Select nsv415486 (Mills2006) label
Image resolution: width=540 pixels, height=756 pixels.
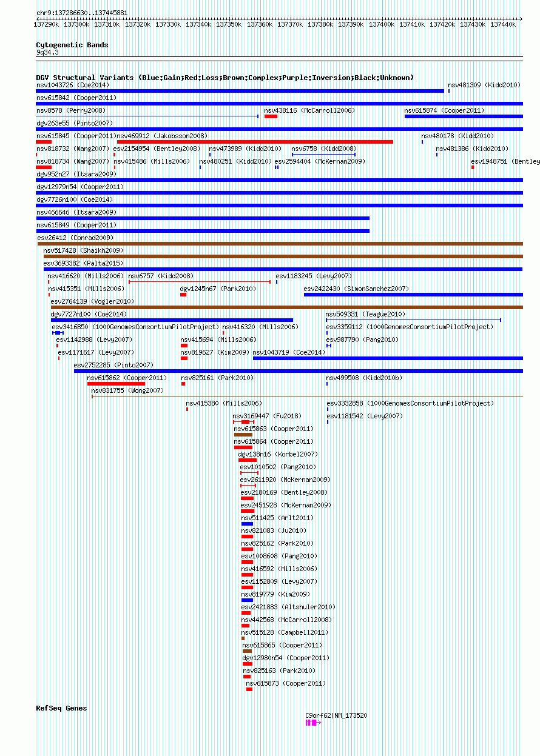(151, 161)
